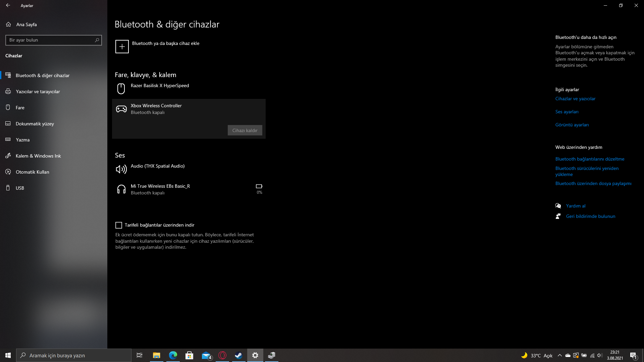
Task: Click the Settings gear on the taskbar
Action: [x=255, y=355]
